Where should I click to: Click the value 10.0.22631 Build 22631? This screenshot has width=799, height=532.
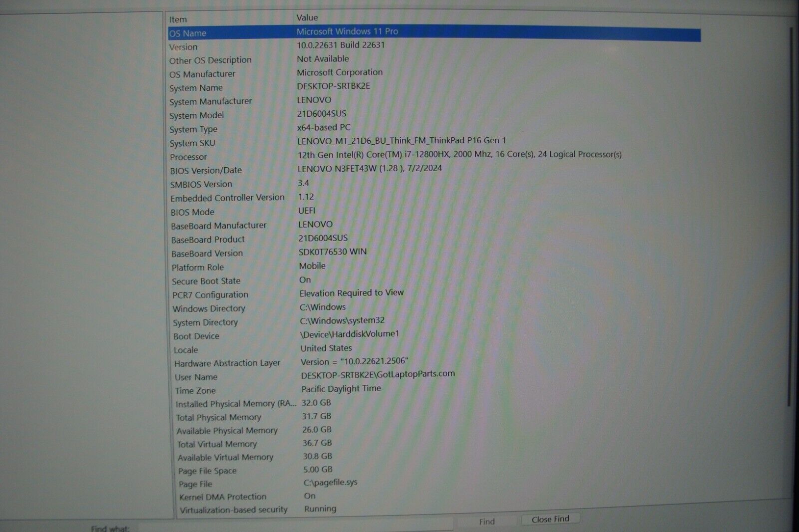click(341, 45)
